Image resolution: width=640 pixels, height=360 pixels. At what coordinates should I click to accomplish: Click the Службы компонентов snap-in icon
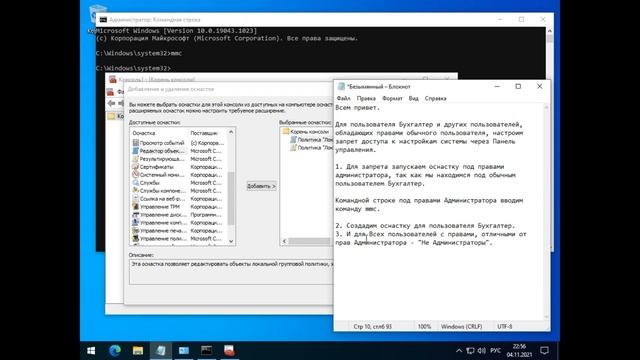(x=136, y=191)
